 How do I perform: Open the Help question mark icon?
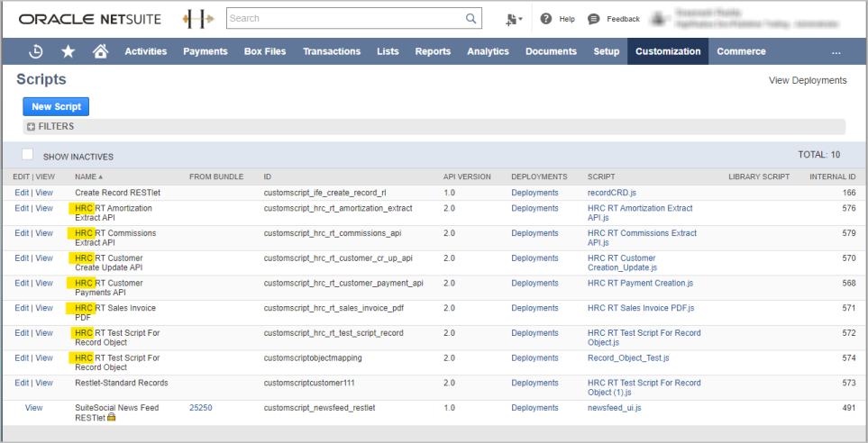[546, 19]
